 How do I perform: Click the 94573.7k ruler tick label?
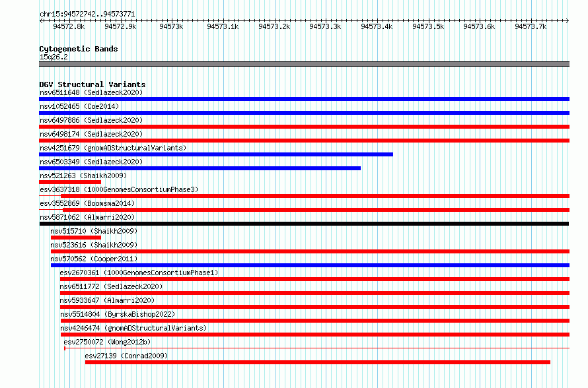(531, 26)
